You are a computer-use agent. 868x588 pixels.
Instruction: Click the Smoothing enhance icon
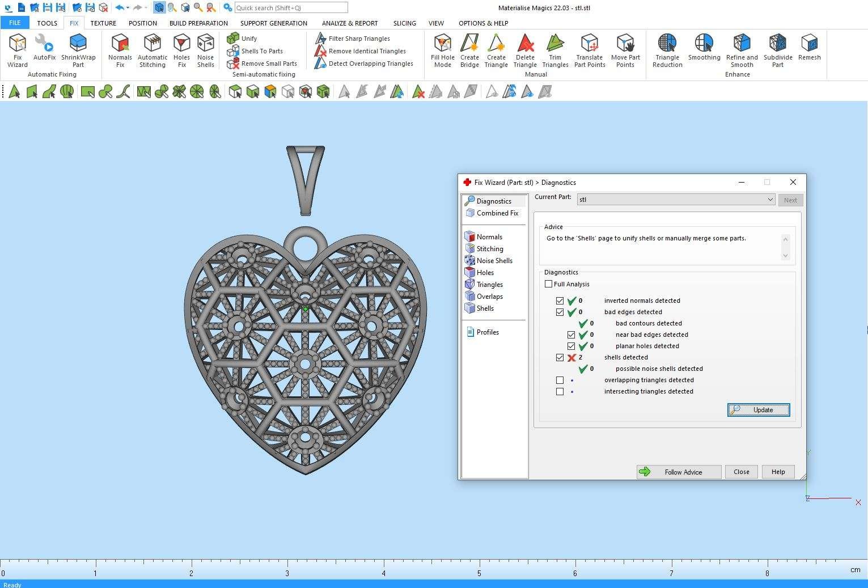tap(704, 48)
